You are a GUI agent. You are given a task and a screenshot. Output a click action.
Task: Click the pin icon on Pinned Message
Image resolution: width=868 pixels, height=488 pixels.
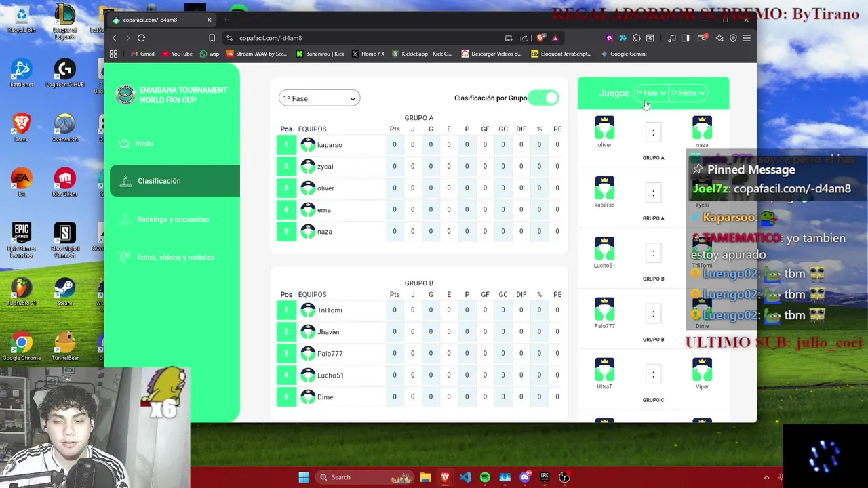pos(698,169)
